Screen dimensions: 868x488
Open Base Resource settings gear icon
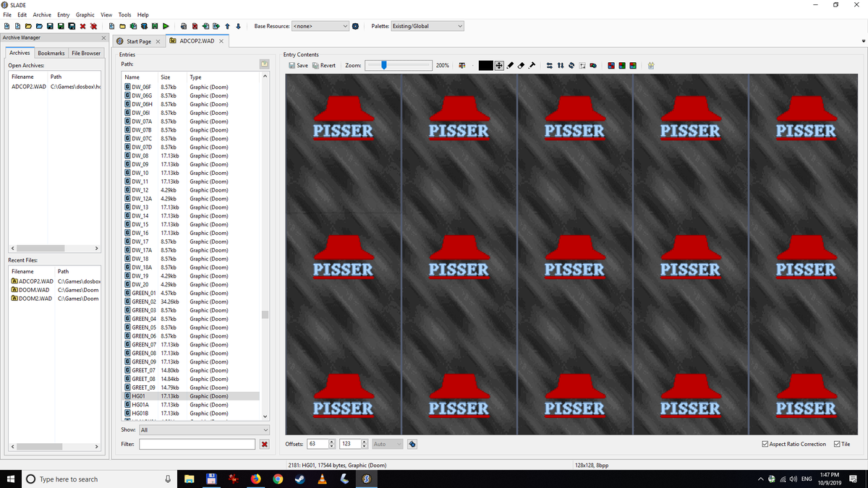[355, 26]
